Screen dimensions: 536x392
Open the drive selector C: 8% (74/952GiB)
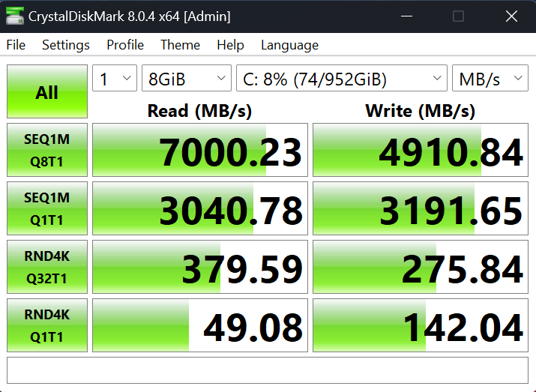[342, 78]
